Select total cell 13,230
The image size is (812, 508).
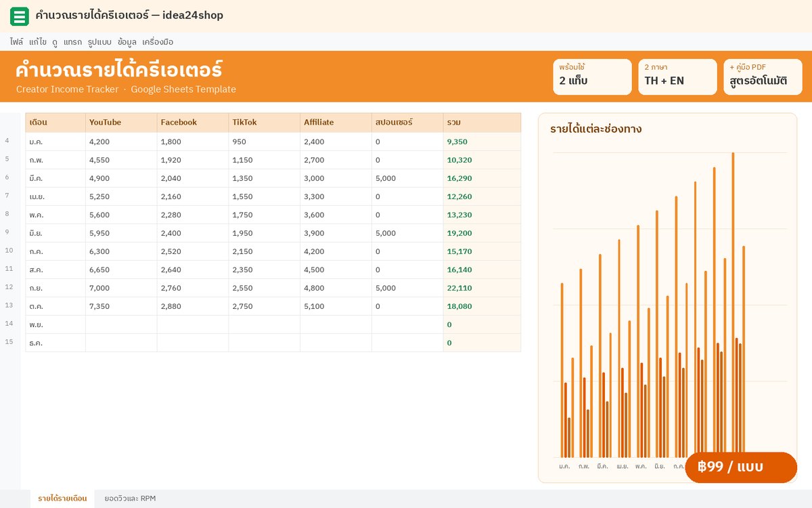coord(482,215)
